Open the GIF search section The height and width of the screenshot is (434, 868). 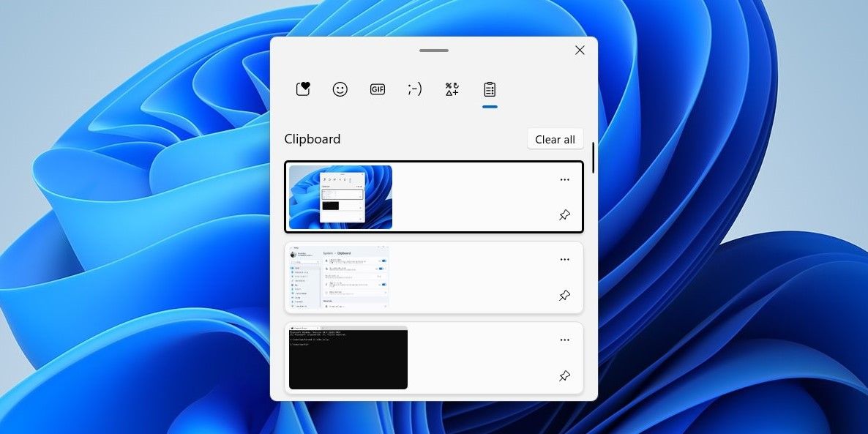pyautogui.click(x=377, y=89)
